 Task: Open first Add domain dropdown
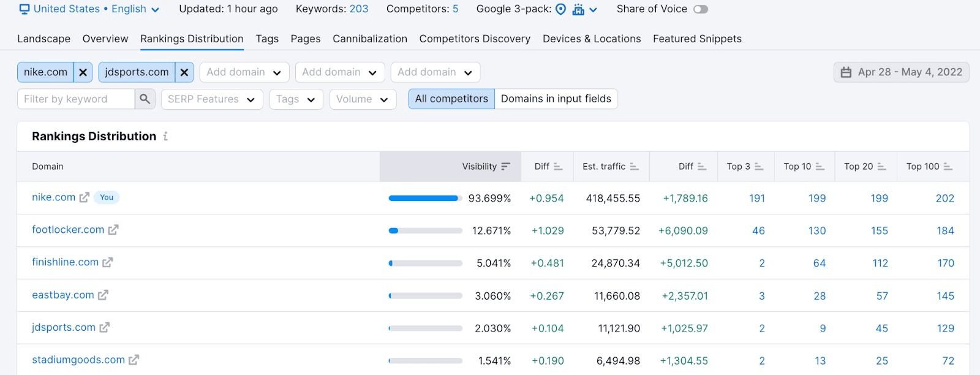244,72
